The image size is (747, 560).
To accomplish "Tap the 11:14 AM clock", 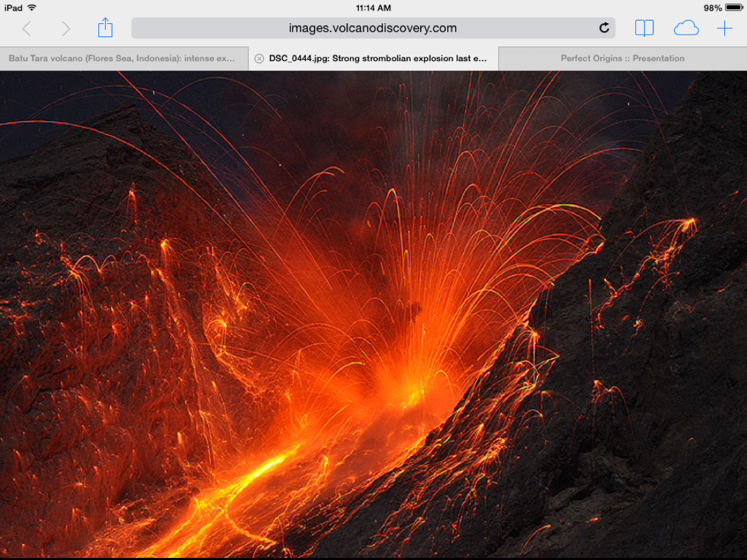I will click(x=374, y=8).
